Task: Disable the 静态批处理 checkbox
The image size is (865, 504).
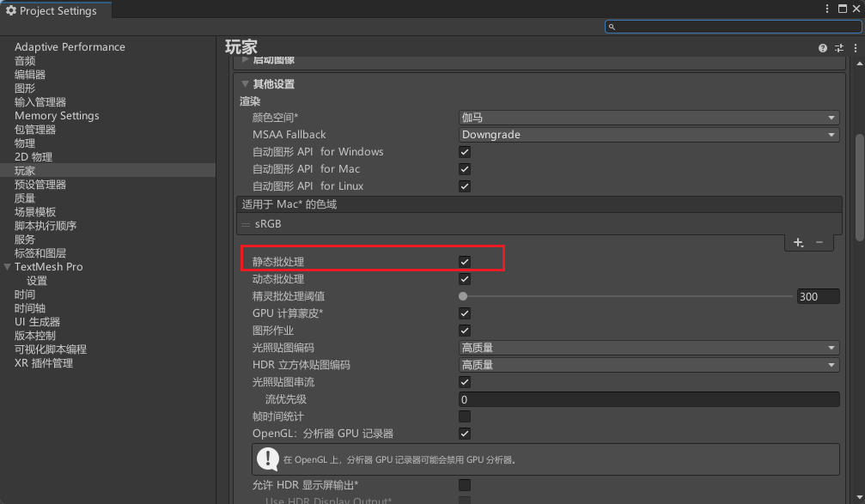Action: pyautogui.click(x=465, y=261)
